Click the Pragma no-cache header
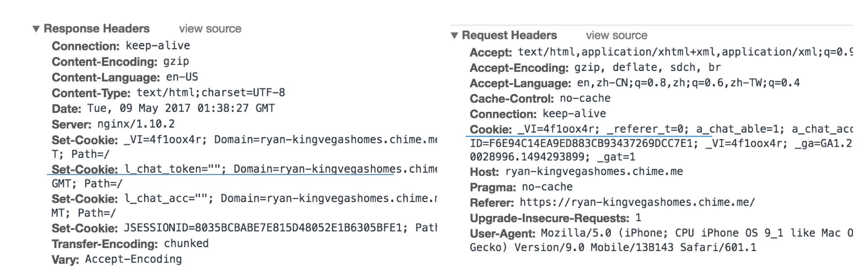The height and width of the screenshot is (280, 868). [521, 187]
